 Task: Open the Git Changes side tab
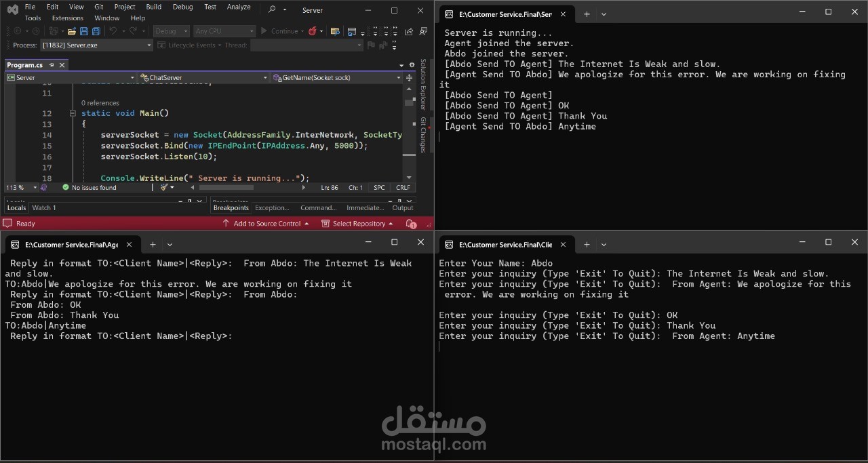423,135
